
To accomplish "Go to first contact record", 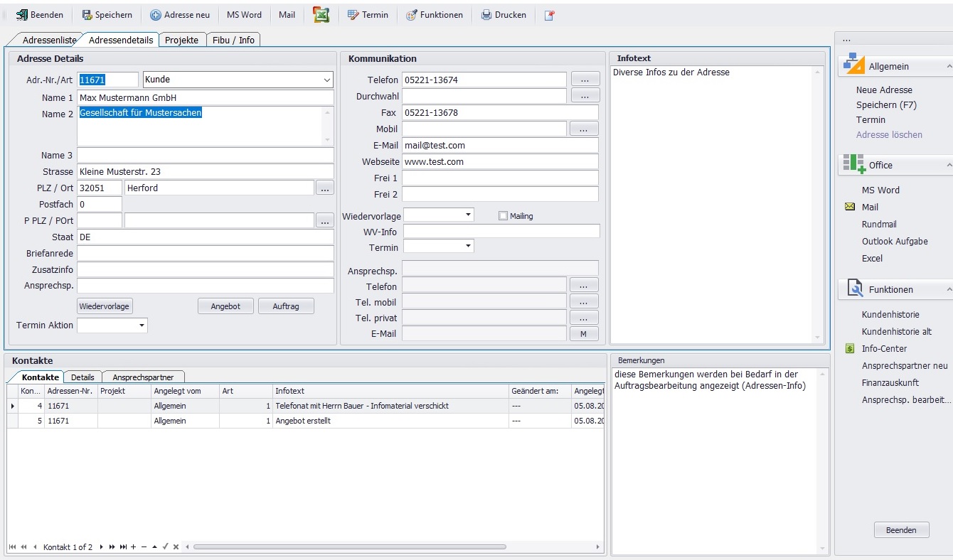I will point(12,547).
